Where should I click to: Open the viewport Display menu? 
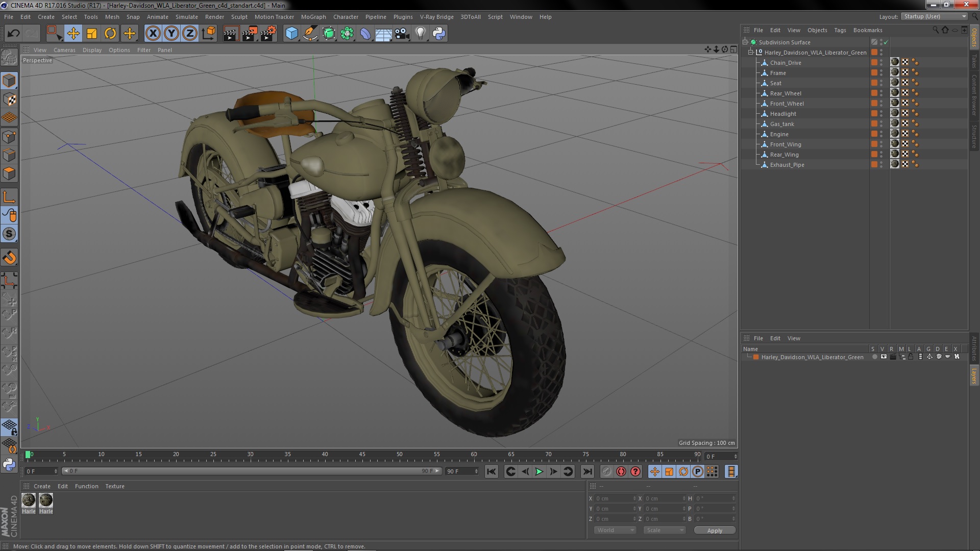coord(92,50)
